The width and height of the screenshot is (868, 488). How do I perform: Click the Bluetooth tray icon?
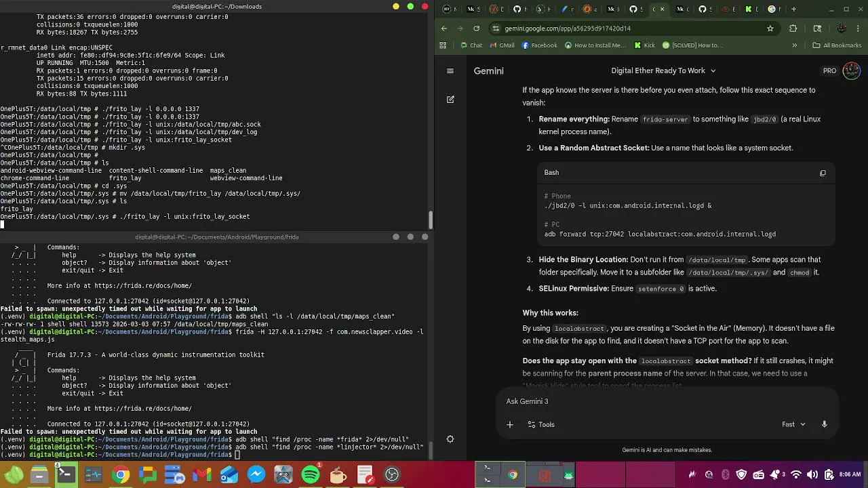[x=725, y=474]
